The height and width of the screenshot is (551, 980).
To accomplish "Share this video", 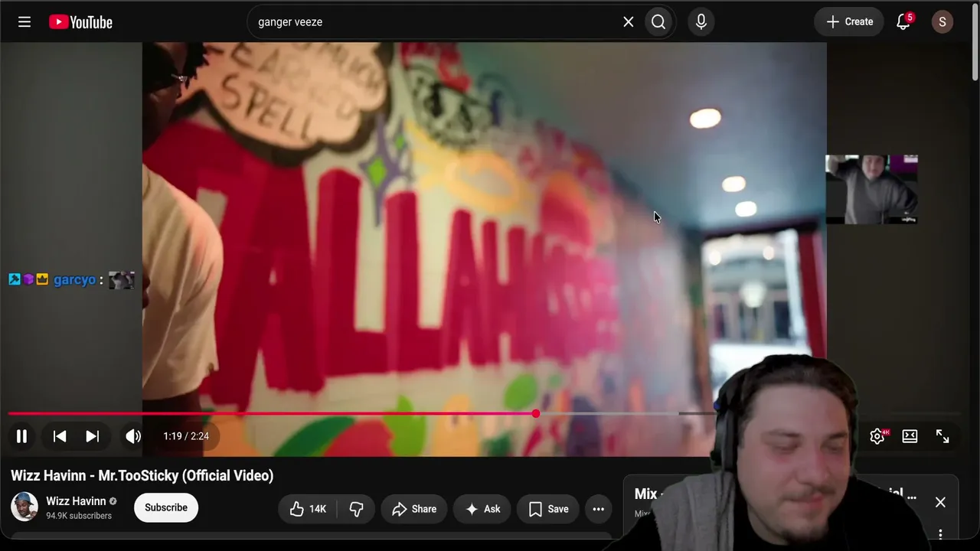I will 414,509.
